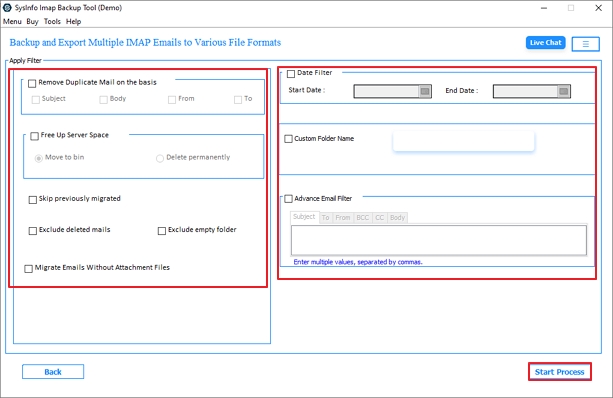Select the Move to bin radio button
The image size is (613, 398).
coord(38,158)
